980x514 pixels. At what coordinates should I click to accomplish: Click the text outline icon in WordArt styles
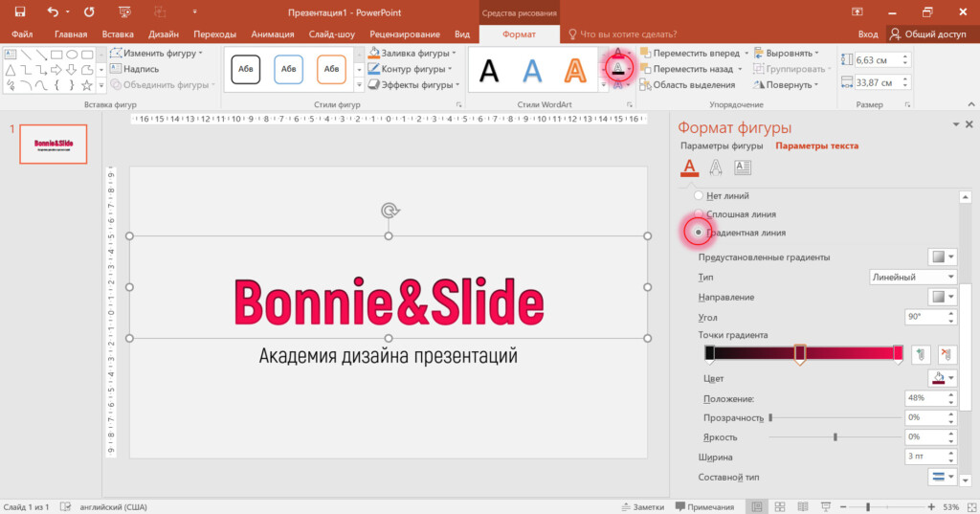tap(619, 68)
